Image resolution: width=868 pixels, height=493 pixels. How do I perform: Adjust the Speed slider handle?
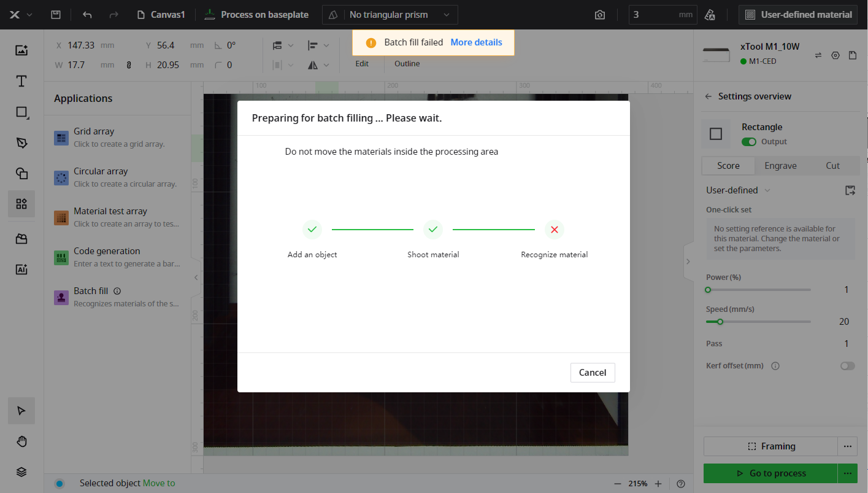click(x=720, y=322)
